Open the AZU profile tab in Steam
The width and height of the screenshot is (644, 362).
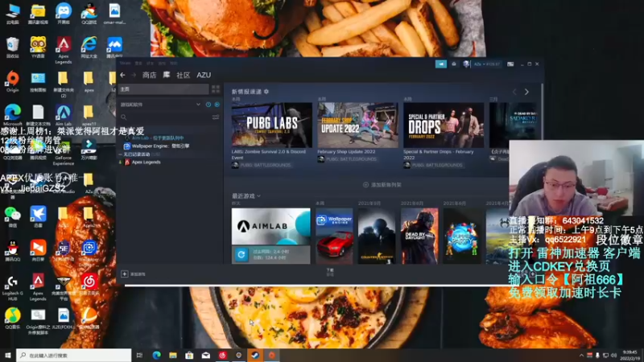tap(204, 75)
